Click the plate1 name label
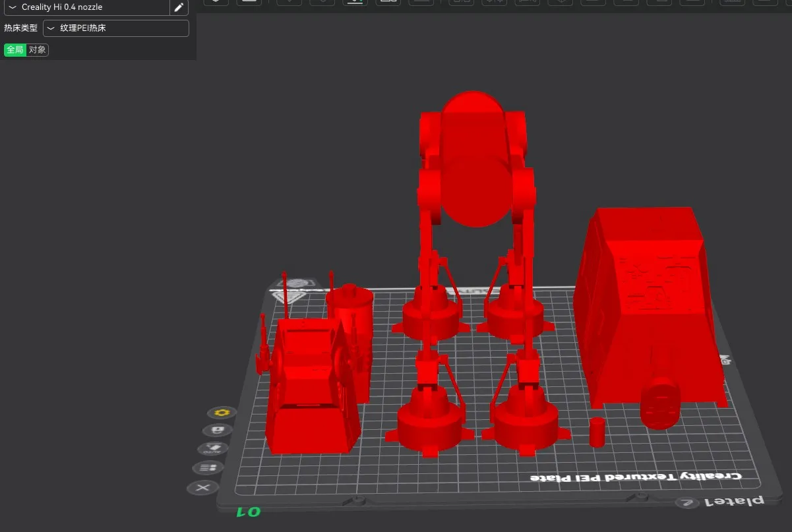792x532 pixels. [x=735, y=501]
